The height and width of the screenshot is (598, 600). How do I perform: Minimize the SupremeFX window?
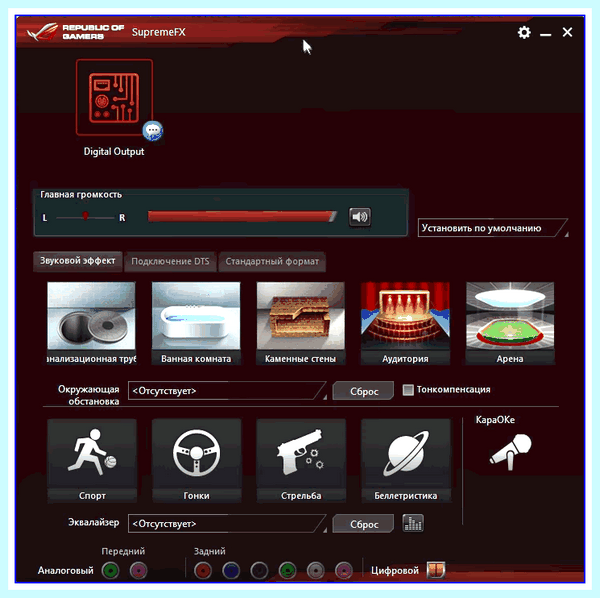coord(546,34)
